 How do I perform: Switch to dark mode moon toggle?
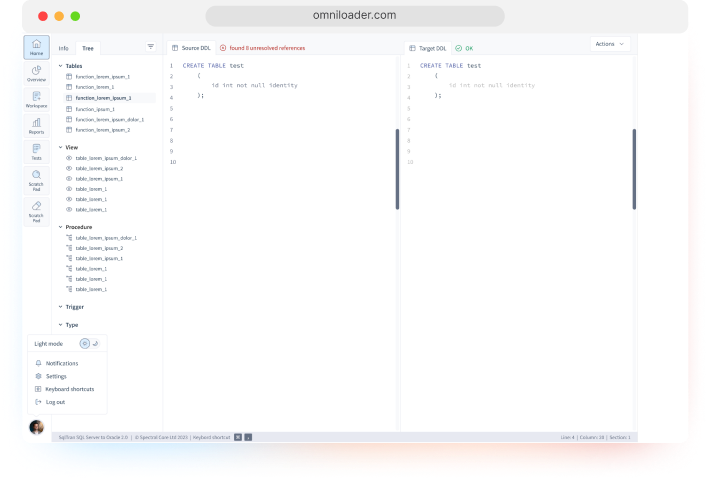95,344
